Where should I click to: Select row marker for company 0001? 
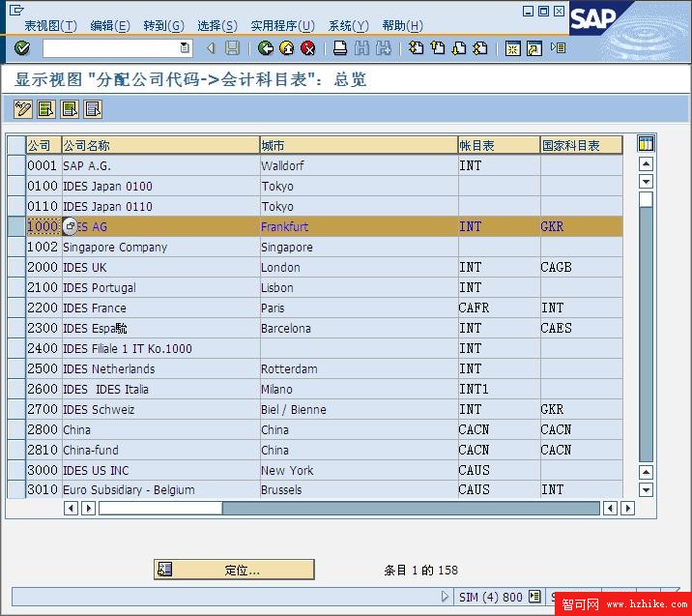click(16, 165)
